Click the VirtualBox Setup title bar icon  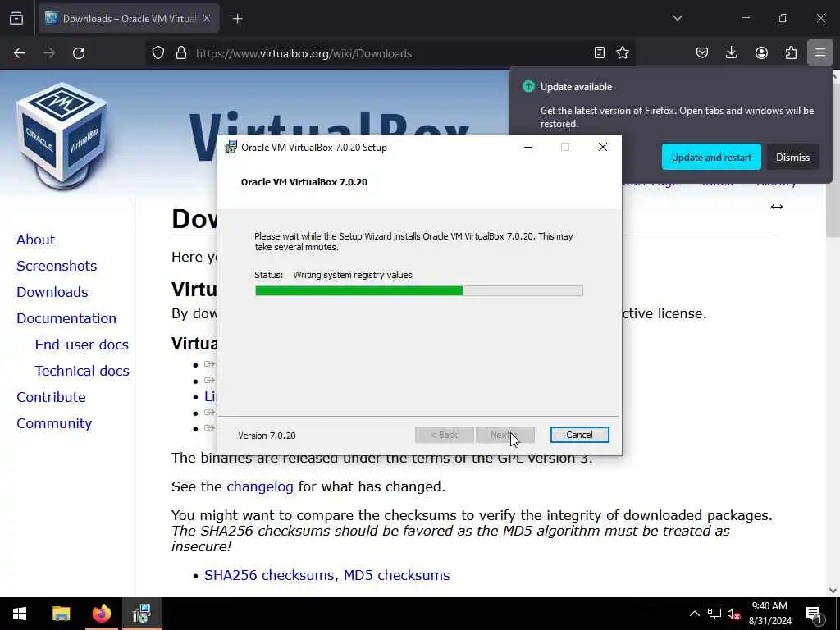point(231,147)
